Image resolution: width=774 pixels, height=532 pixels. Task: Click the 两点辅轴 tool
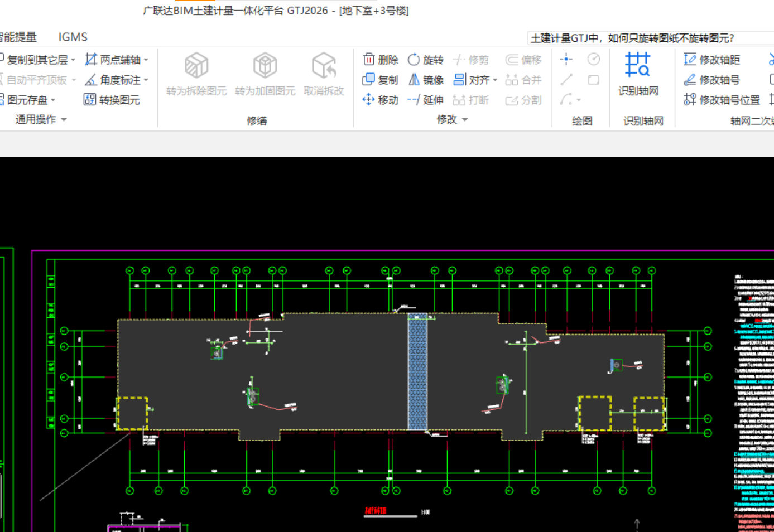click(112, 60)
